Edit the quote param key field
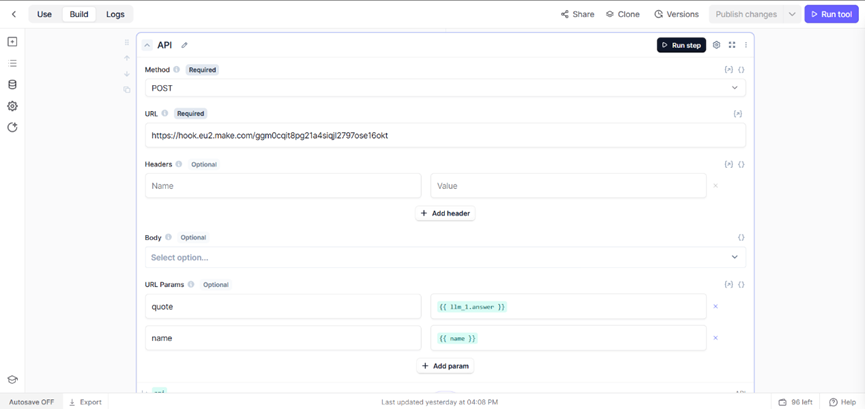 (x=283, y=306)
